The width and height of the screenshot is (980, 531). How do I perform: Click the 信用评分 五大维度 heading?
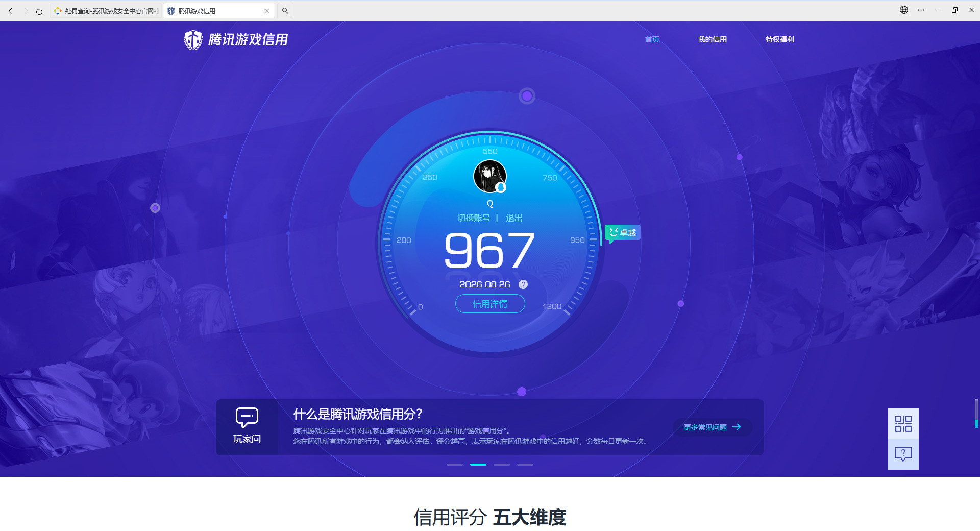coord(490,517)
